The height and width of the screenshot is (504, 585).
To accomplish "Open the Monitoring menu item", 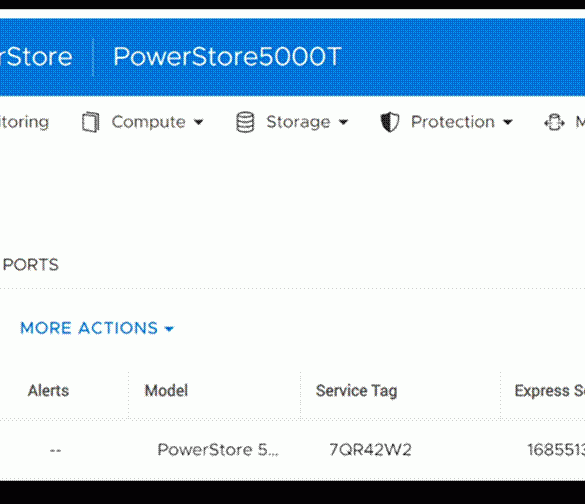I will tap(25, 122).
